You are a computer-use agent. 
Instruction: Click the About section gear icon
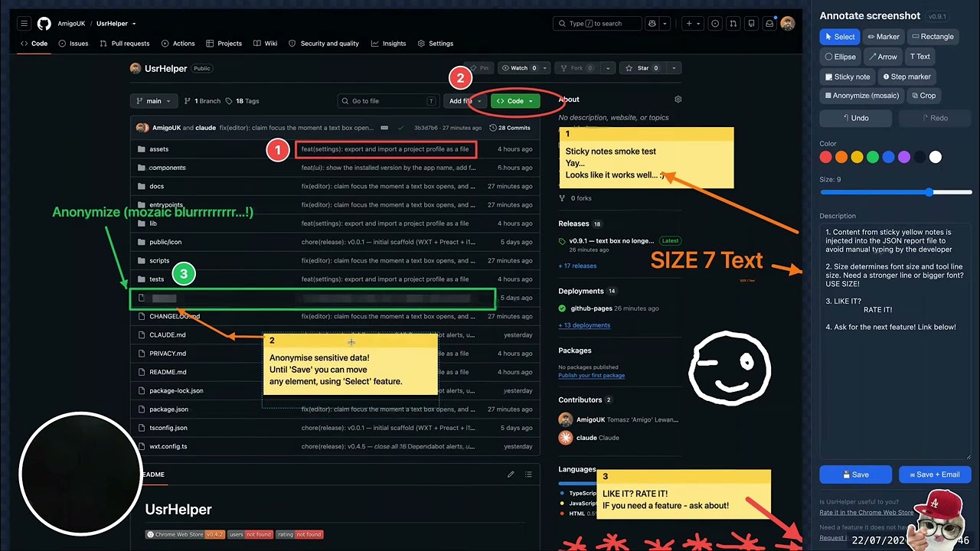point(678,99)
